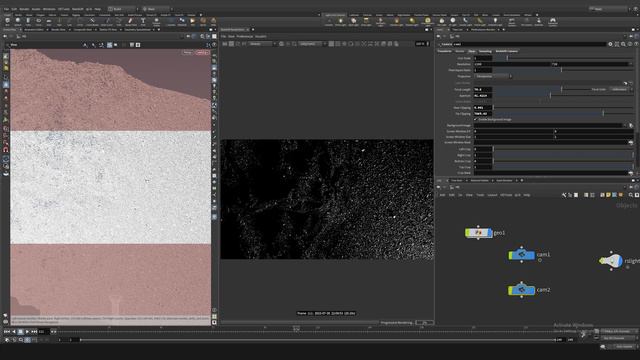Open the Resolution presets arrow
Image resolution: width=640 pixels, height=360 pixels.
(x=631, y=64)
